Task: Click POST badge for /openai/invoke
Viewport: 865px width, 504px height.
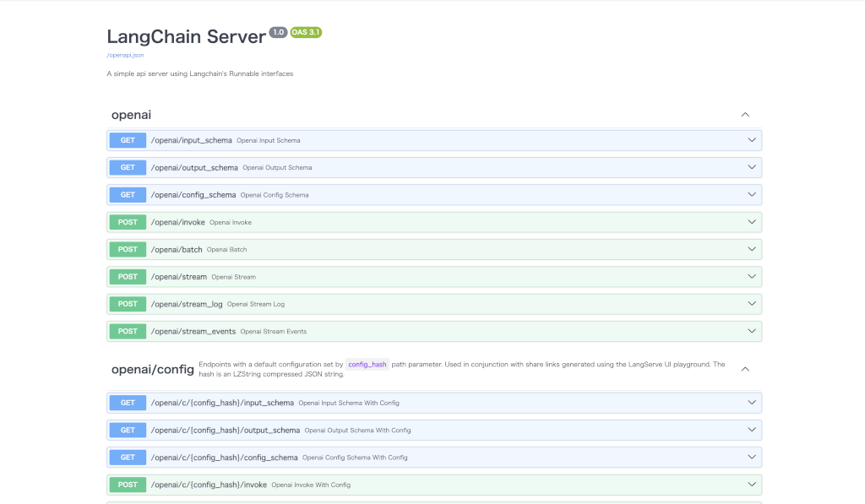Action: coord(128,222)
